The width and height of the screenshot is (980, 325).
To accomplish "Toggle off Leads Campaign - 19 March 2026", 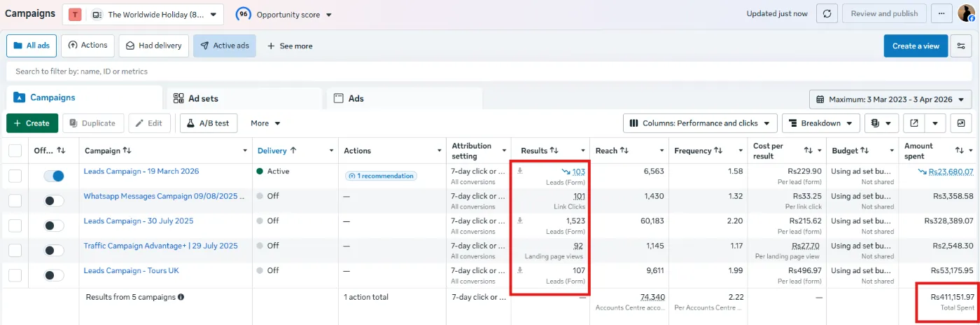I will coord(54,176).
